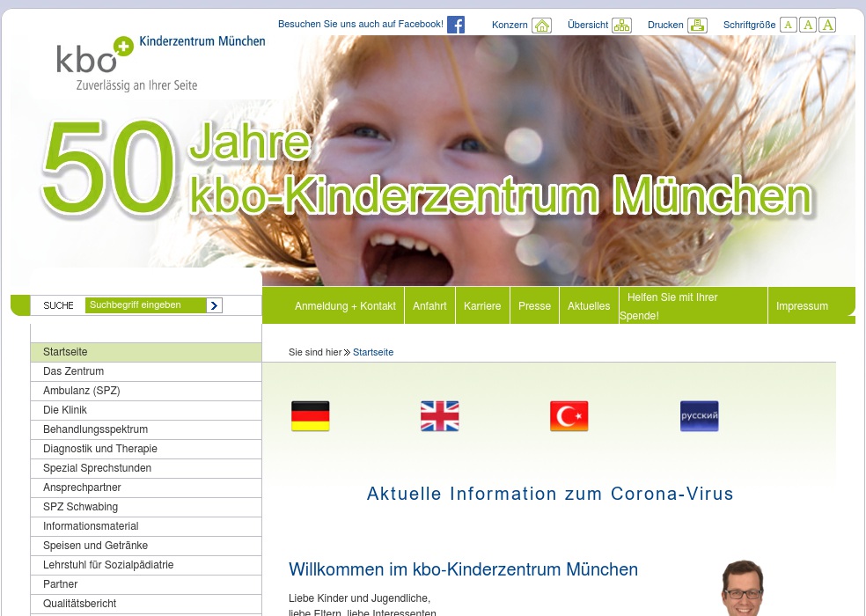866x616 pixels.
Task: Set the smallest Schriftgröße A option
Action: [x=789, y=25]
